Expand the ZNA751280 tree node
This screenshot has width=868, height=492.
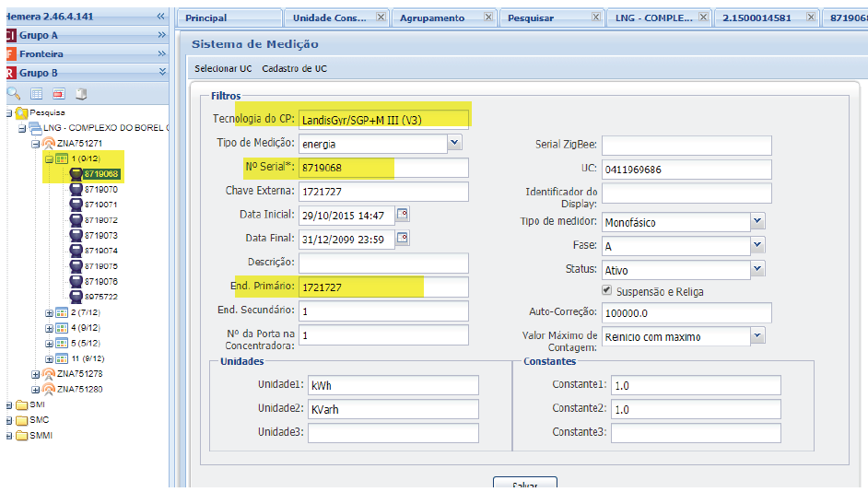pyautogui.click(x=36, y=389)
